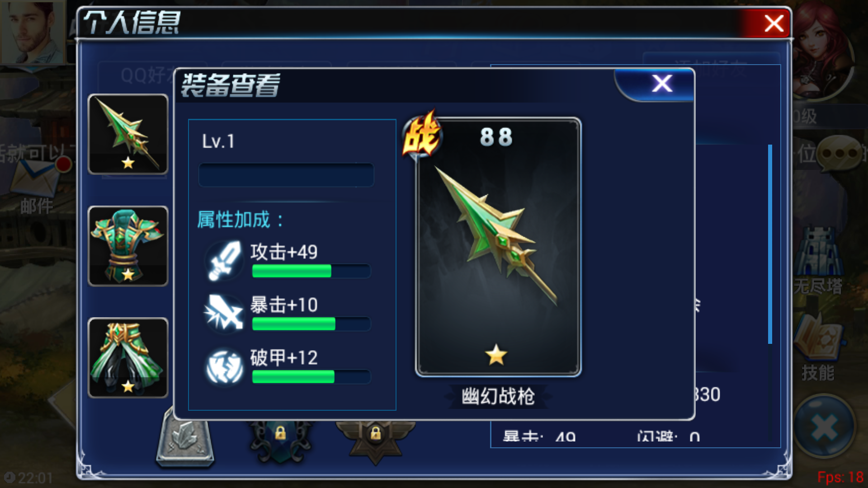Open the player avatar portrait

tap(33, 32)
